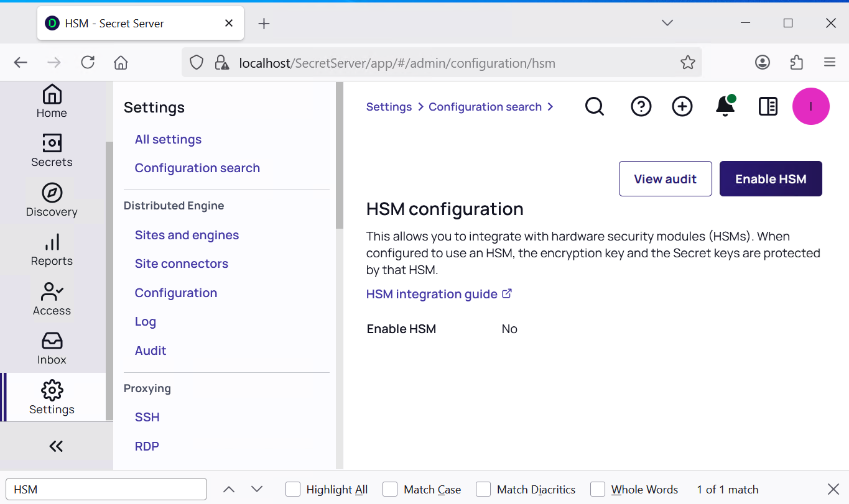
Task: Open Site connectors
Action: pos(182,263)
